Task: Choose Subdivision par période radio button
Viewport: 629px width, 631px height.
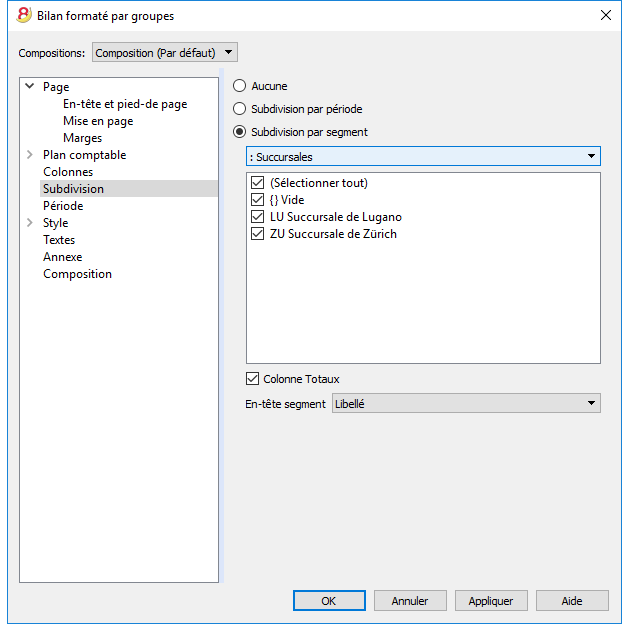Action: [x=239, y=109]
